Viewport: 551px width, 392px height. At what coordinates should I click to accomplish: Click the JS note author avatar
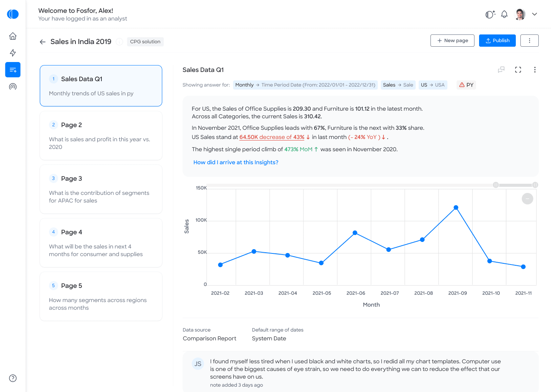tap(198, 364)
